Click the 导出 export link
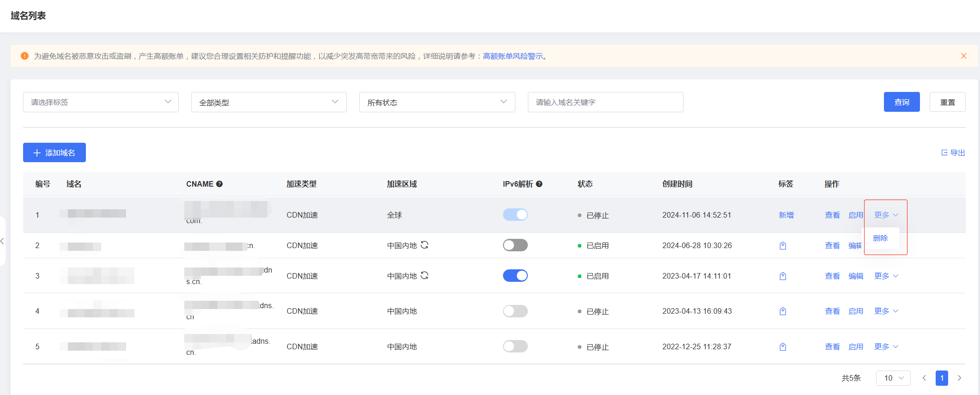 tap(953, 153)
